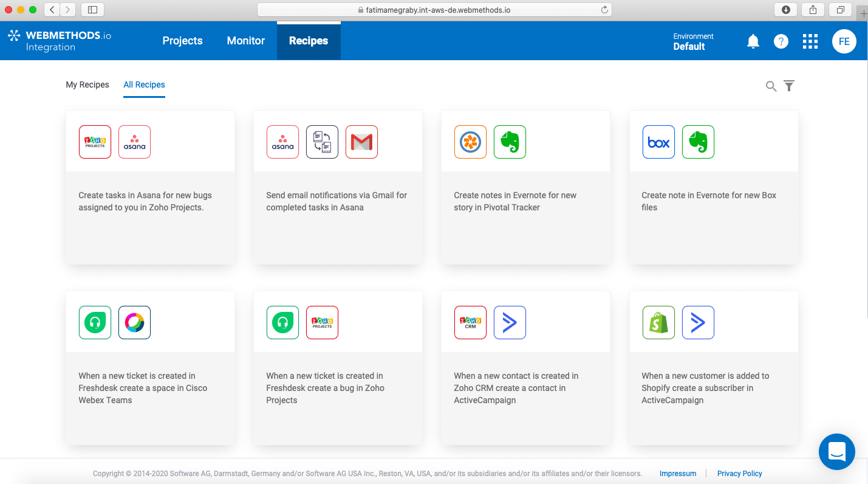
Task: Click the Pivotal Tracker icon
Action: click(470, 142)
